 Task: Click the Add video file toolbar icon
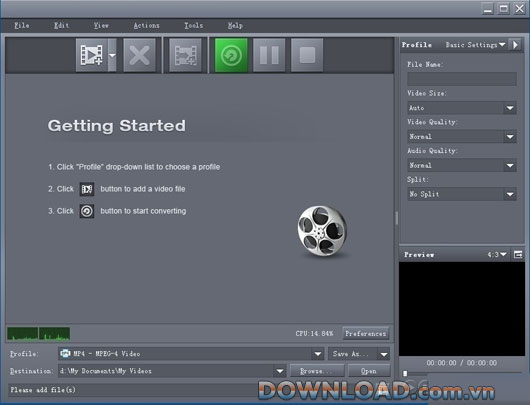pos(92,55)
